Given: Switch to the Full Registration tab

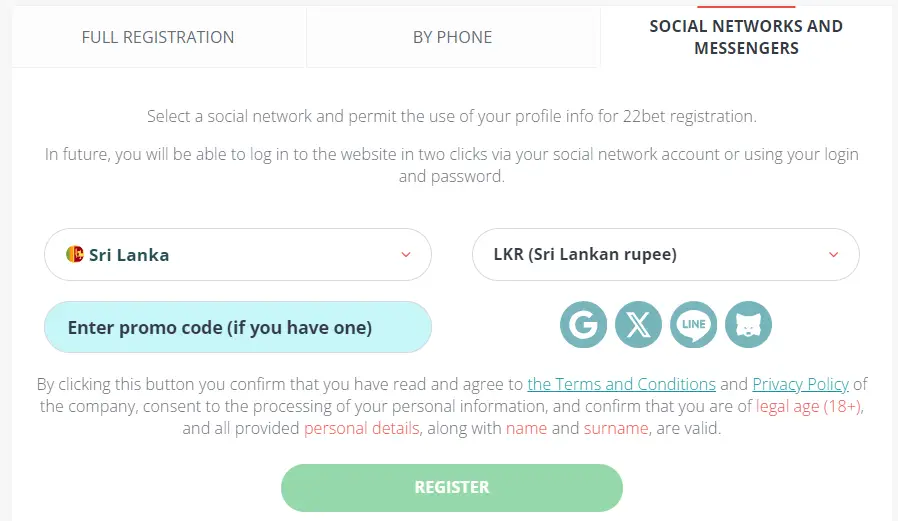Looking at the screenshot, I should pos(158,37).
